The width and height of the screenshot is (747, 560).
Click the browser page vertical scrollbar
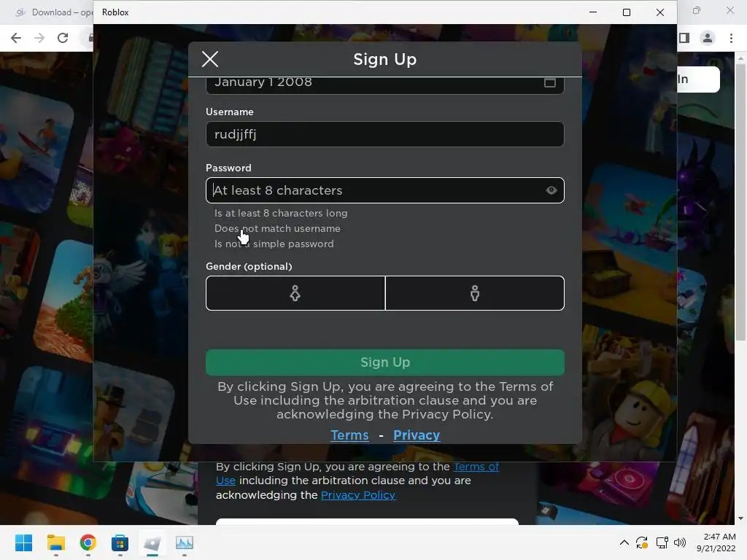click(740, 203)
